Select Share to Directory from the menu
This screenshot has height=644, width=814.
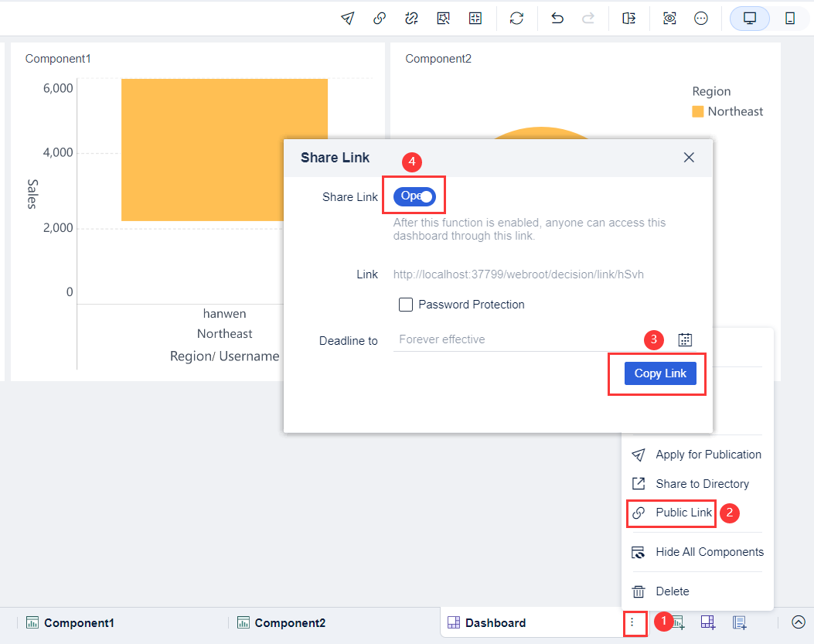[x=699, y=484]
